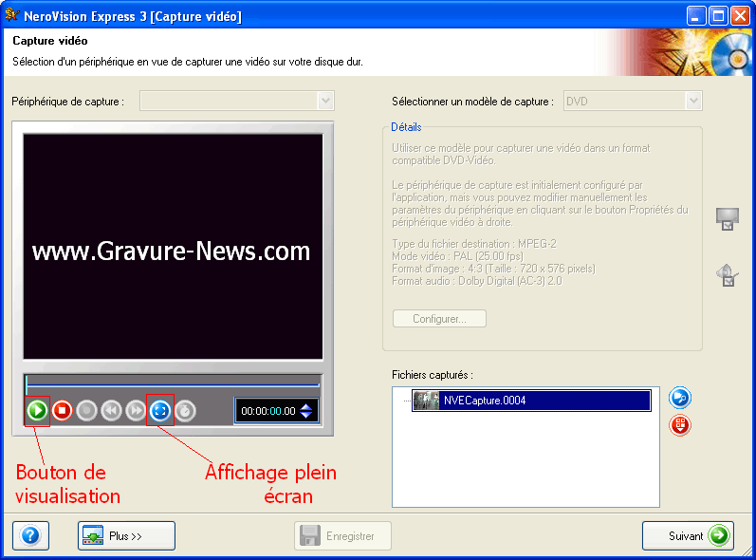Switch to full-screen display button
The width and height of the screenshot is (756, 560).
point(160,410)
